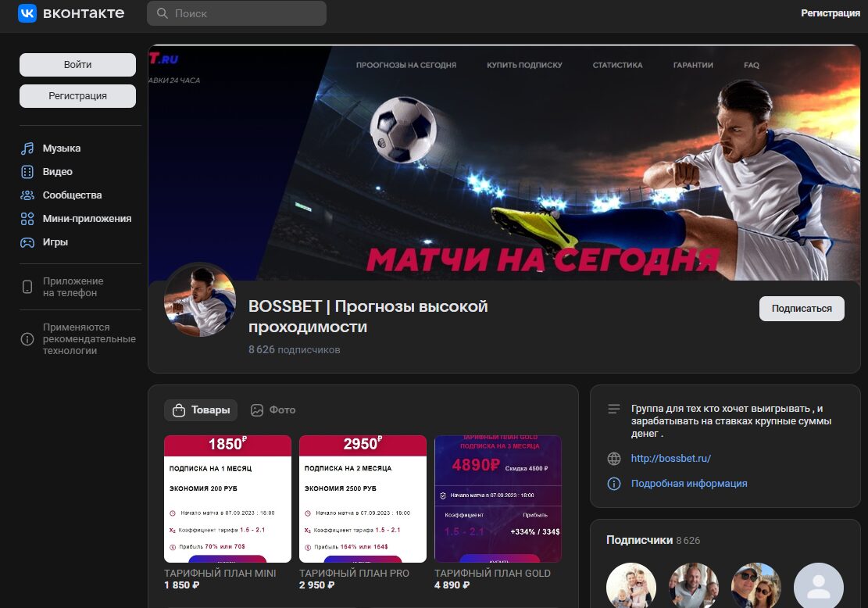Click the Приложение на телефон link
The image size is (868, 608).
(x=73, y=287)
